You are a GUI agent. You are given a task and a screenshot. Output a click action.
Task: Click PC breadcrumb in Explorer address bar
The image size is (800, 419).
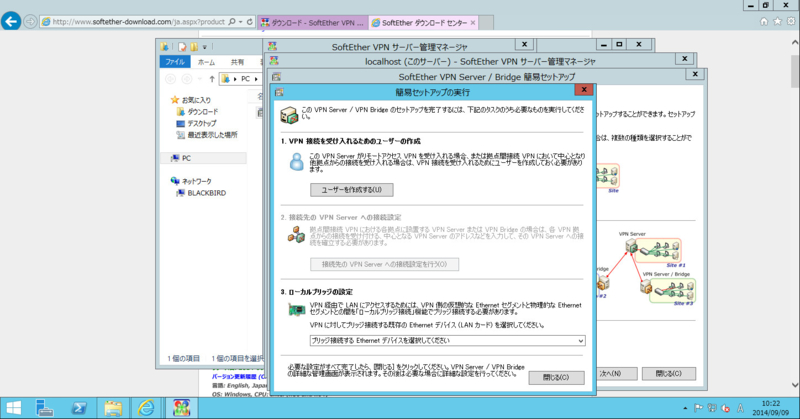[245, 79]
